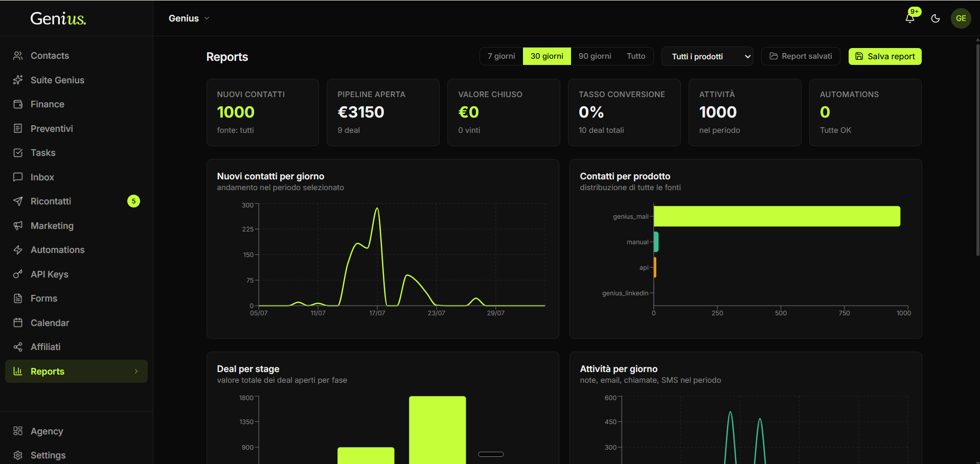Image resolution: width=980 pixels, height=464 pixels.
Task: Click the tallest bar in Deal per stage
Action: tap(438, 430)
